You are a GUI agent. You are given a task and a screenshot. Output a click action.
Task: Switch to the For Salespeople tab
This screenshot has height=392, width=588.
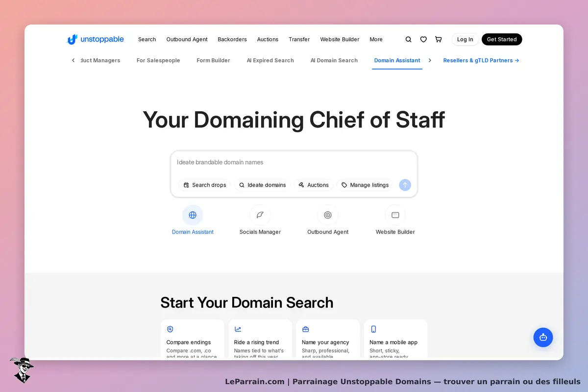tap(158, 60)
